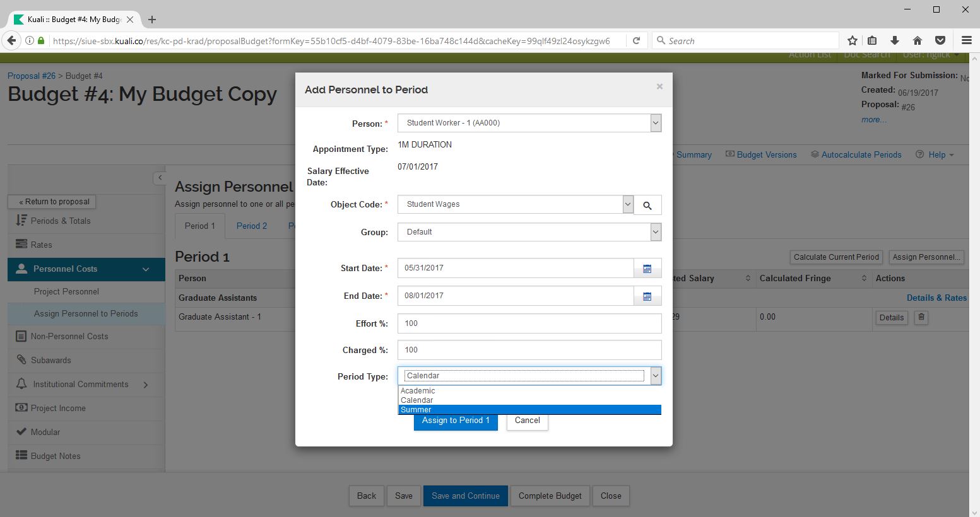Expand the Person dropdown
980x517 pixels.
(x=656, y=123)
